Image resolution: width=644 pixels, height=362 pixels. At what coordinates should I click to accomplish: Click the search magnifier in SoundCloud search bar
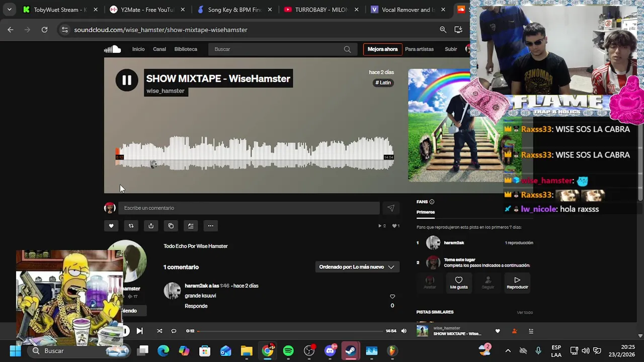(347, 49)
